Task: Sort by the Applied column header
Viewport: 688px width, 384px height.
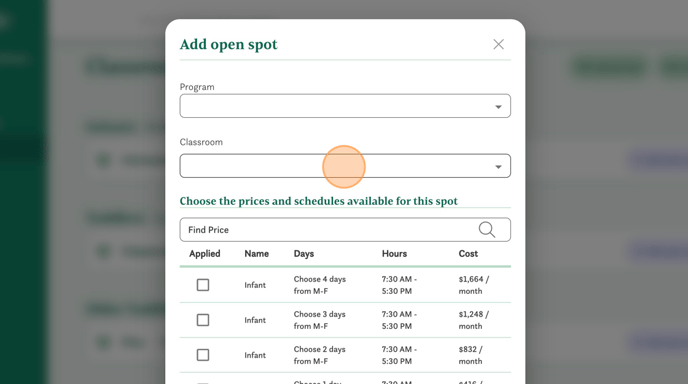Action: (x=204, y=254)
